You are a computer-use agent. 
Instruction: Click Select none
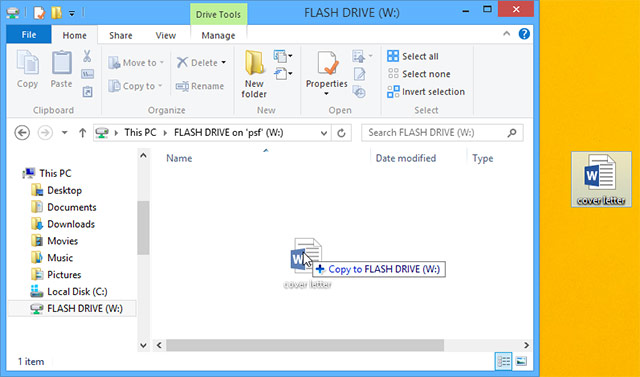[419, 74]
